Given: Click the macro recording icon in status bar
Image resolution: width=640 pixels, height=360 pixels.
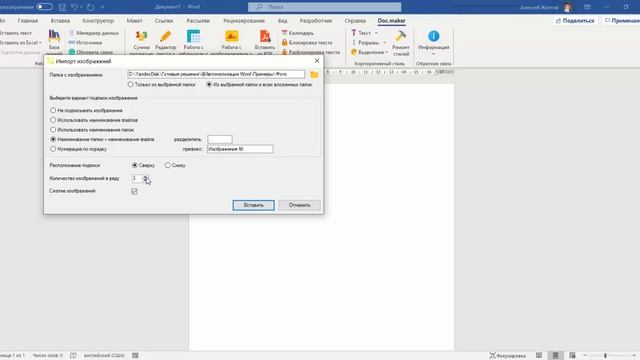Looking at the screenshot, I should point(135,356).
